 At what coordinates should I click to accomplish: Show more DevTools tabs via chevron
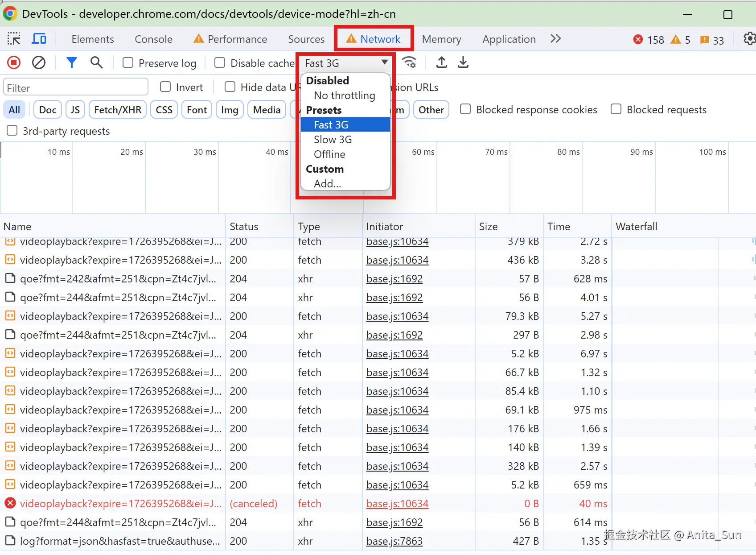(x=555, y=39)
